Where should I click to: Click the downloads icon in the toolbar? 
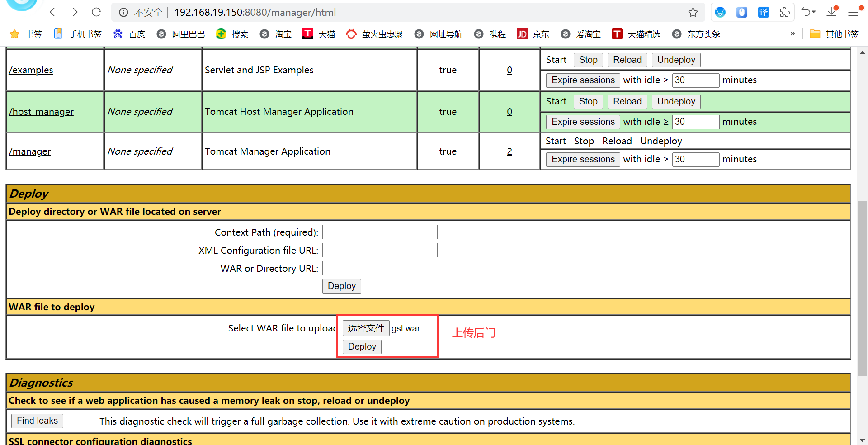click(x=832, y=12)
